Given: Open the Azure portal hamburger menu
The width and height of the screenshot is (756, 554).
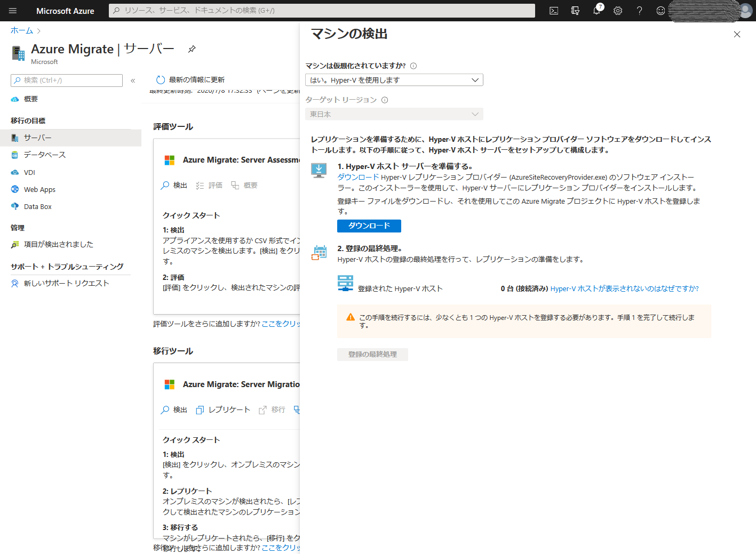Looking at the screenshot, I should (13, 11).
